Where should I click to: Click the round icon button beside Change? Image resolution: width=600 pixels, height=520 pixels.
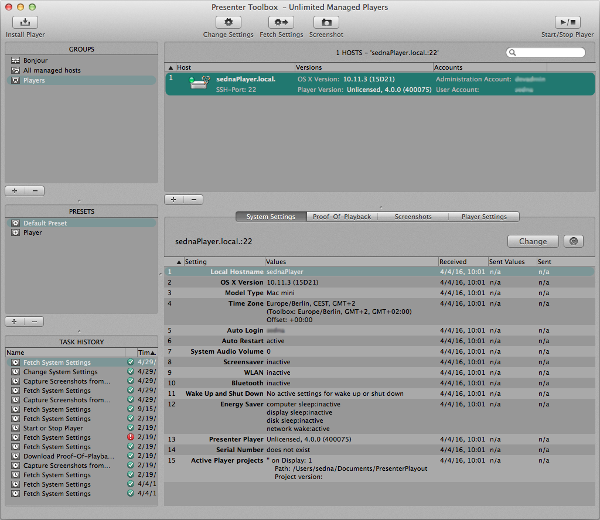(x=573, y=241)
